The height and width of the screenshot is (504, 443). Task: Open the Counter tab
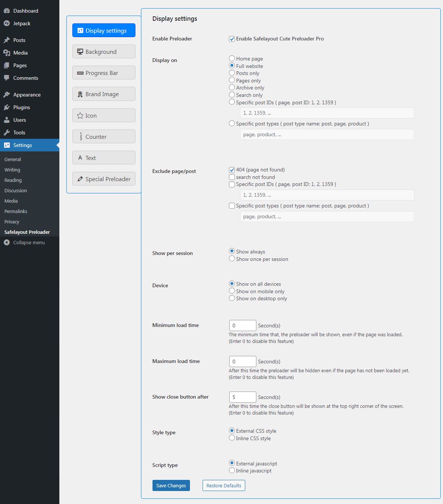(104, 137)
